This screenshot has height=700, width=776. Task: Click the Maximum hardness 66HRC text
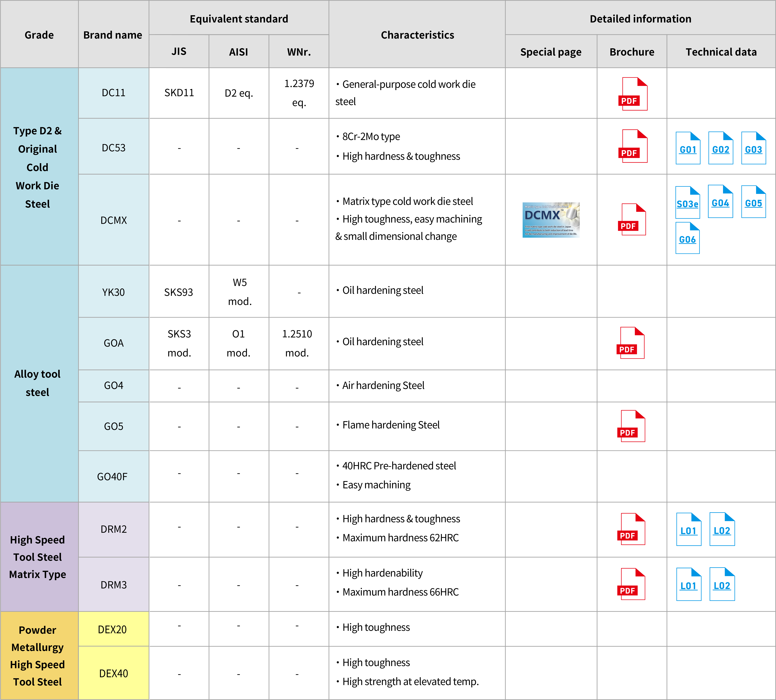[x=400, y=592]
